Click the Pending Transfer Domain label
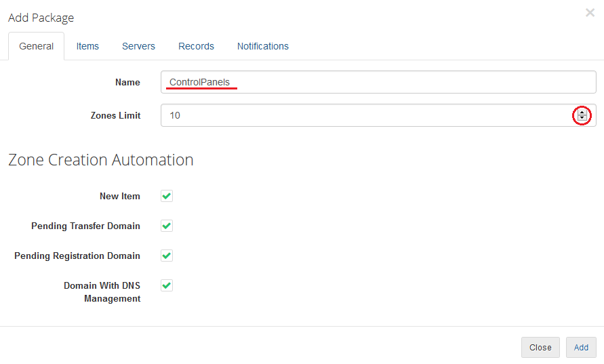The width and height of the screenshot is (604, 364). point(85,226)
